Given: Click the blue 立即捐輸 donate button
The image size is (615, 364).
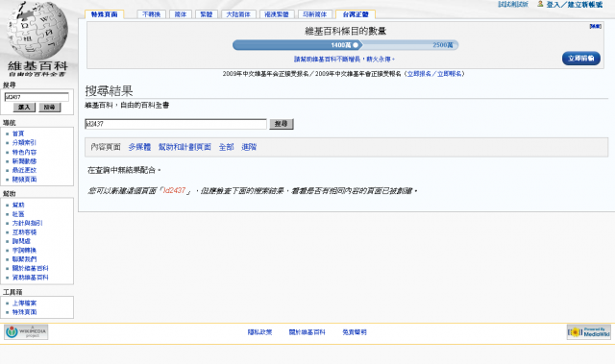Looking at the screenshot, I should [580, 59].
